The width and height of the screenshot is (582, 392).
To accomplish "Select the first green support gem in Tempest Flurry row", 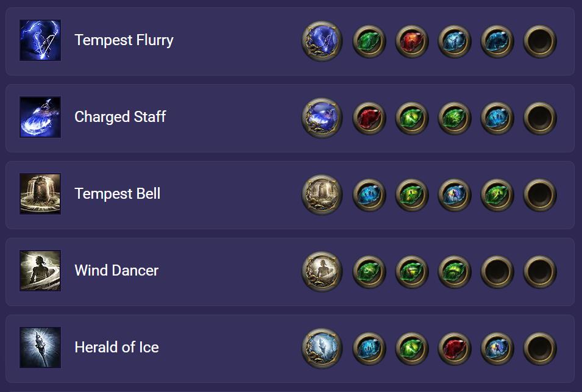I will tap(369, 41).
